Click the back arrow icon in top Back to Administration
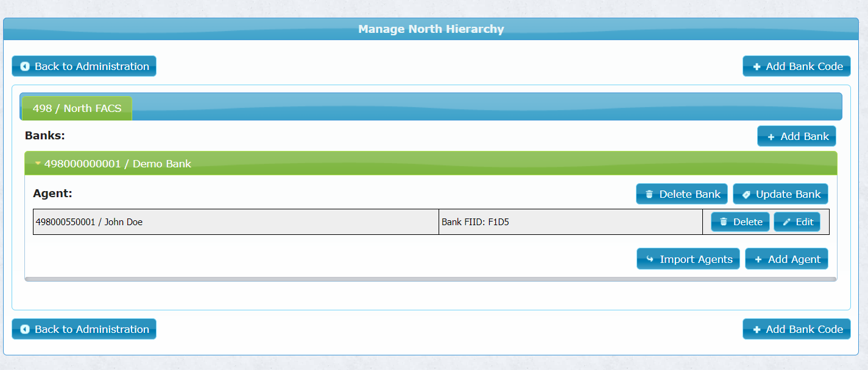The width and height of the screenshot is (868, 370). pos(25,66)
